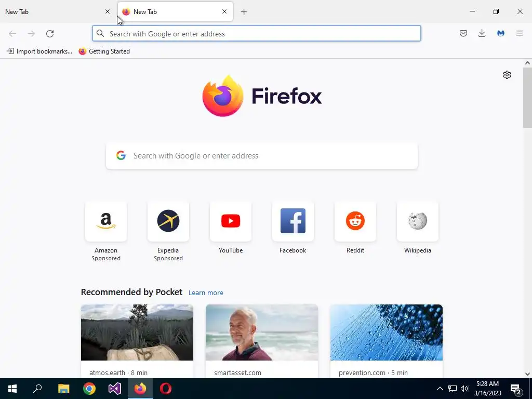The image size is (532, 399).
Task: Open a new tab with plus button
Action: tap(244, 12)
